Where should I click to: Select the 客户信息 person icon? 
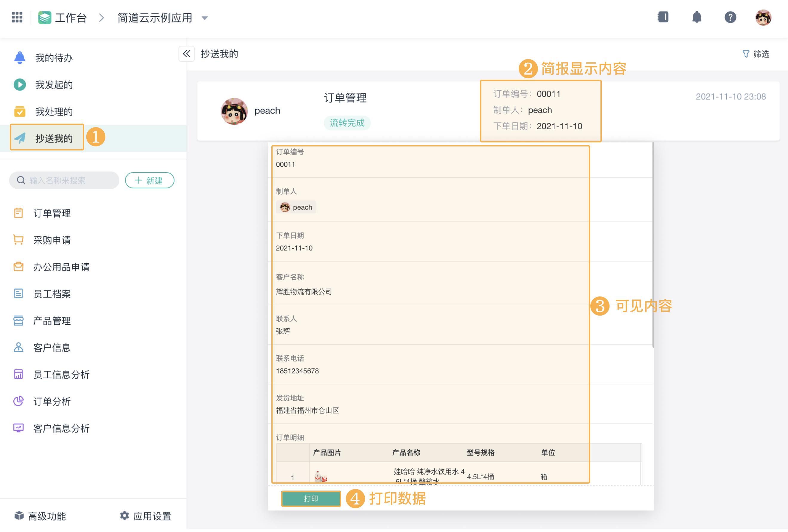tap(19, 348)
